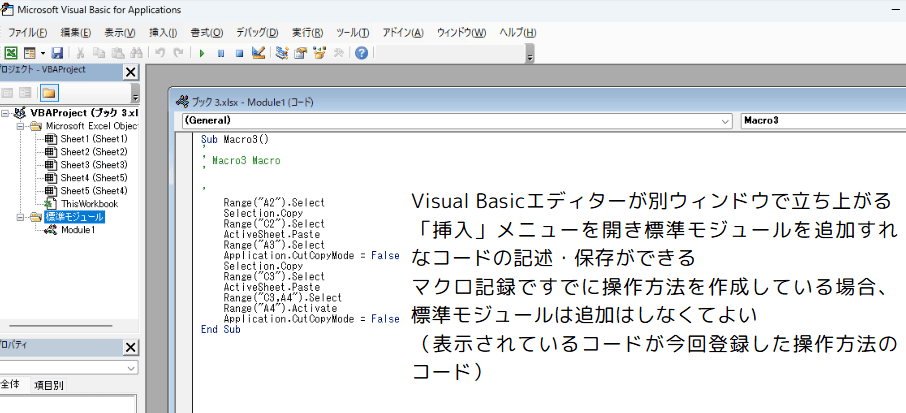The image size is (906, 413).
Task: Click the View Microsoft Excel icon
Action: [10, 53]
